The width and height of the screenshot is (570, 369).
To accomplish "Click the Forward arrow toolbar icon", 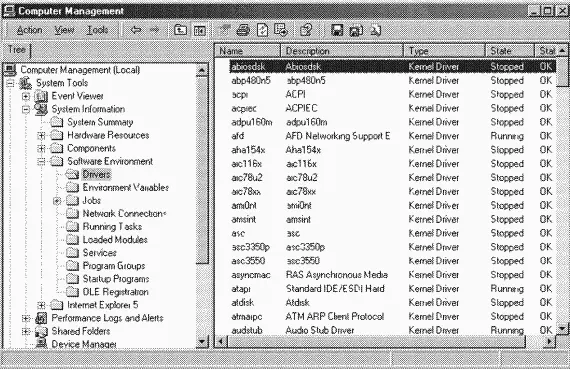I will pos(154,30).
